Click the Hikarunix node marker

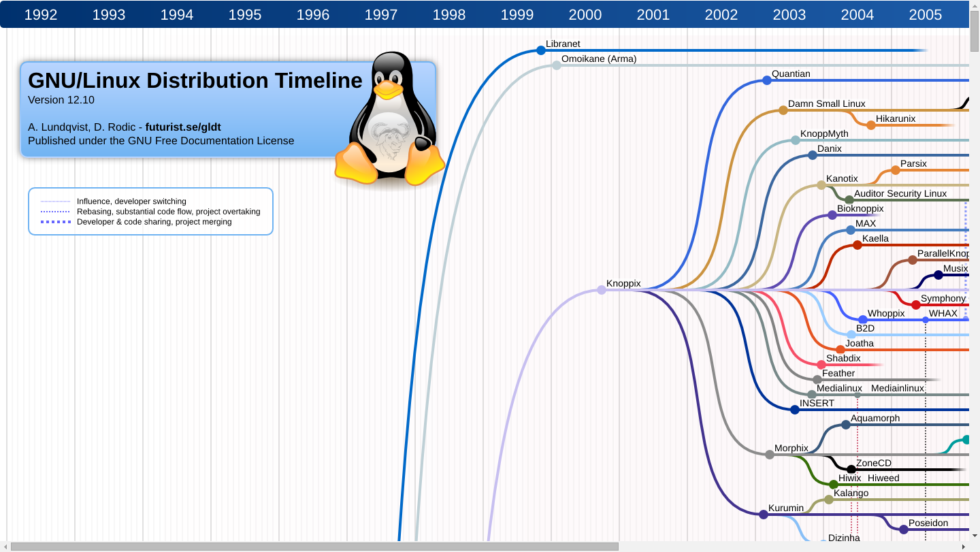[x=871, y=125]
